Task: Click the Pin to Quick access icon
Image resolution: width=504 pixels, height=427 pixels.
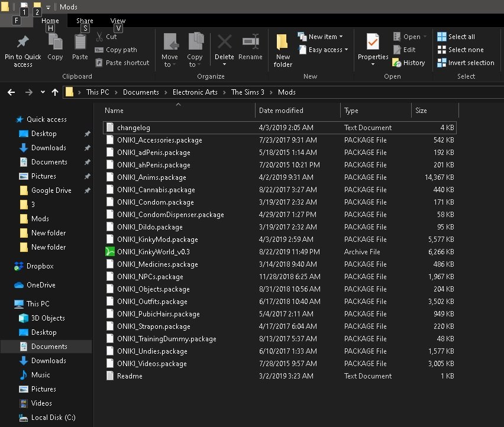Action: tap(23, 42)
